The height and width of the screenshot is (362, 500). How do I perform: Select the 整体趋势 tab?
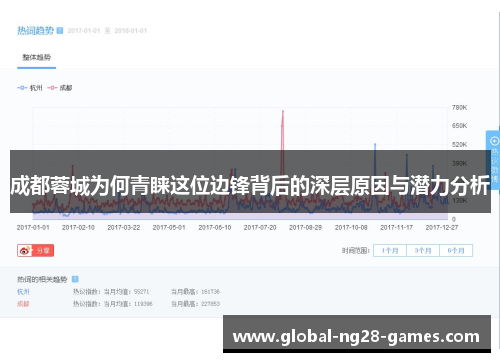[x=37, y=57]
